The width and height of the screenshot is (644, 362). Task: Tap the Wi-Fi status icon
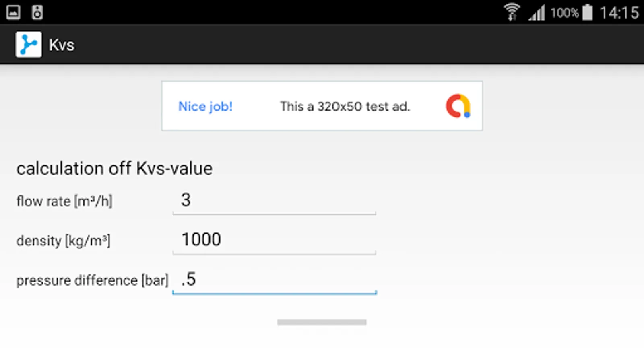(512, 12)
